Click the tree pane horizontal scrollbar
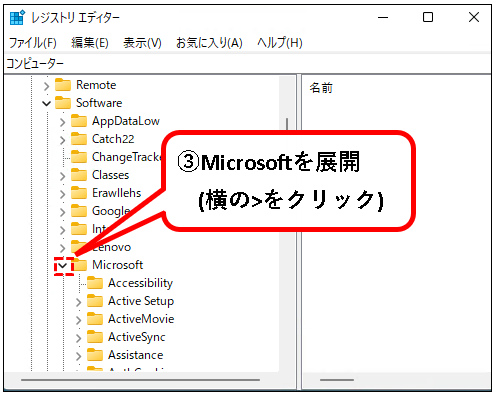This screenshot has height=397, width=496. coord(140,380)
